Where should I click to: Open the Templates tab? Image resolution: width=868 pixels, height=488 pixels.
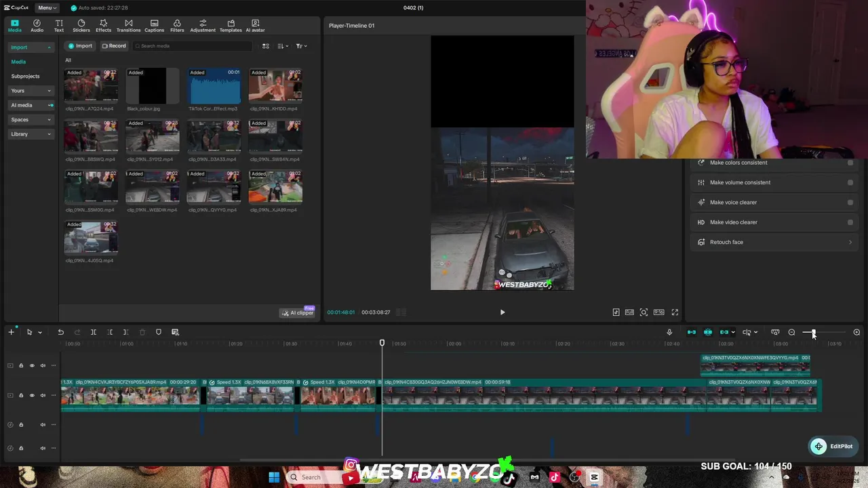pyautogui.click(x=231, y=26)
